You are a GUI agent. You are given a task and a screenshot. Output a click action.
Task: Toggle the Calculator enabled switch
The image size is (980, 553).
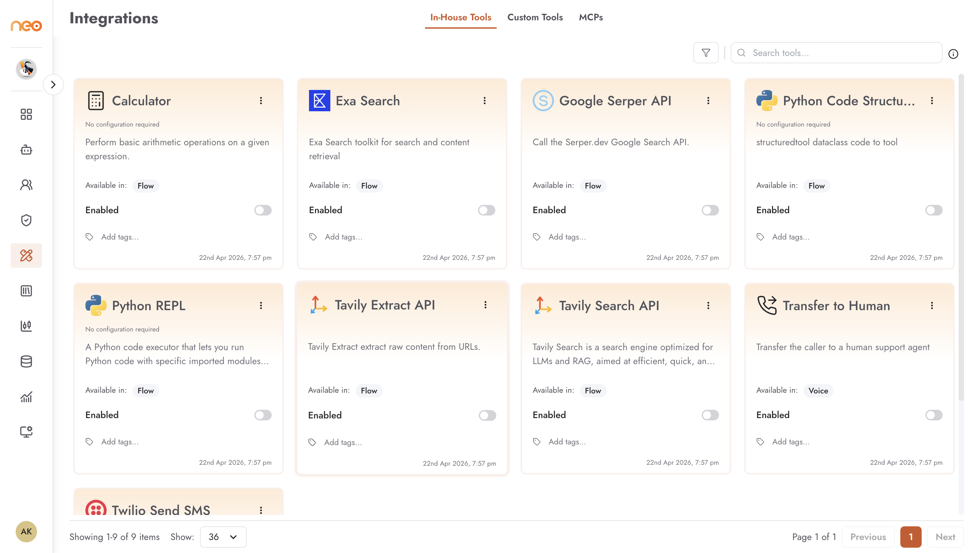point(263,210)
